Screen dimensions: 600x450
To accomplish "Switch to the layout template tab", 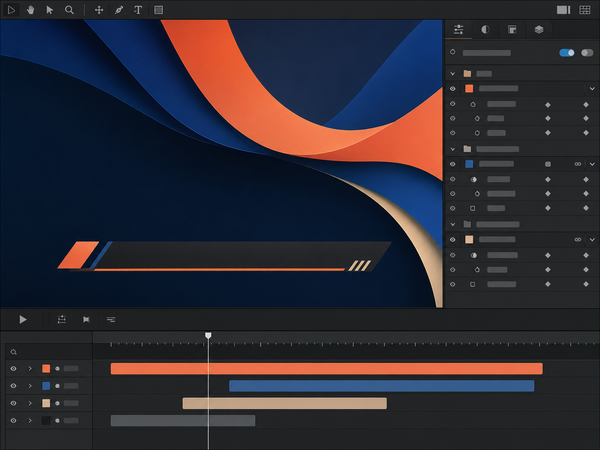I will pyautogui.click(x=512, y=29).
